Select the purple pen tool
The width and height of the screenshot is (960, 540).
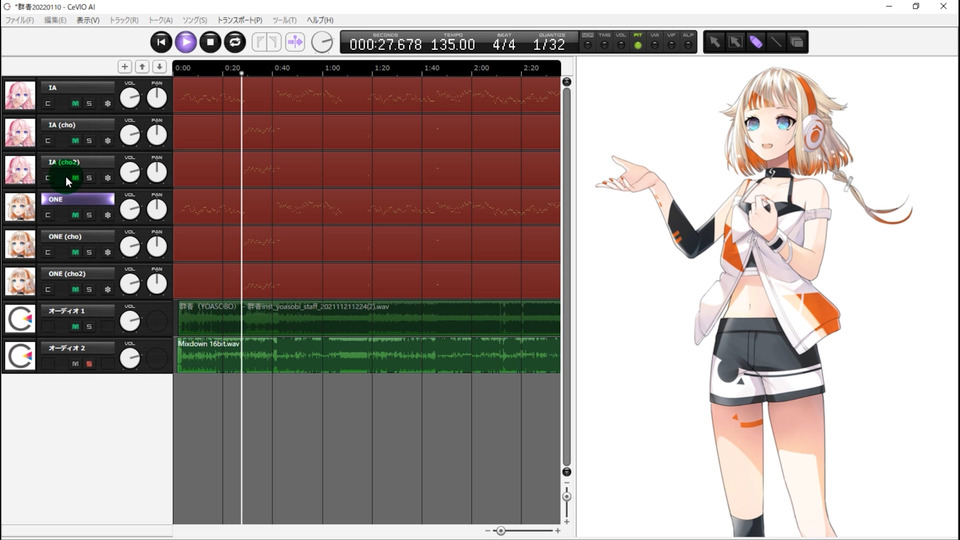(x=756, y=42)
